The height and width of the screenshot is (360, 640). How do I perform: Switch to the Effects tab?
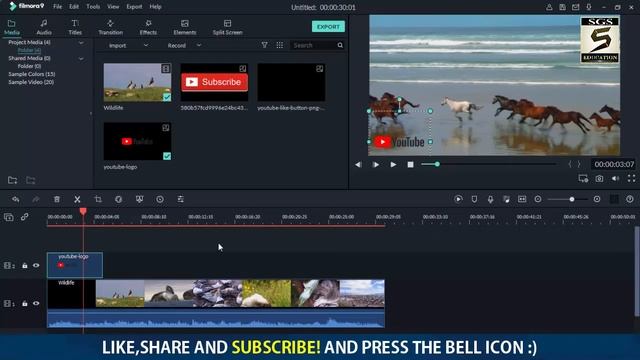[x=148, y=27]
